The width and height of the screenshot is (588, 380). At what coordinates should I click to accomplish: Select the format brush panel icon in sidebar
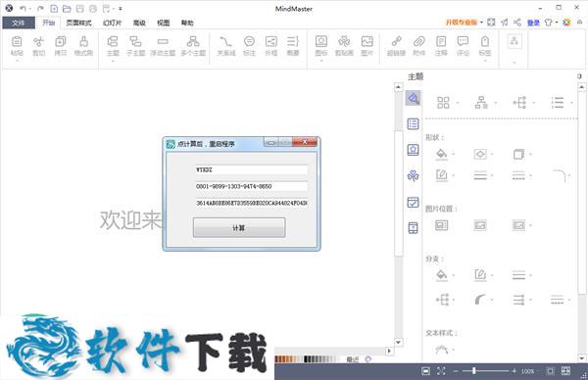point(413,98)
